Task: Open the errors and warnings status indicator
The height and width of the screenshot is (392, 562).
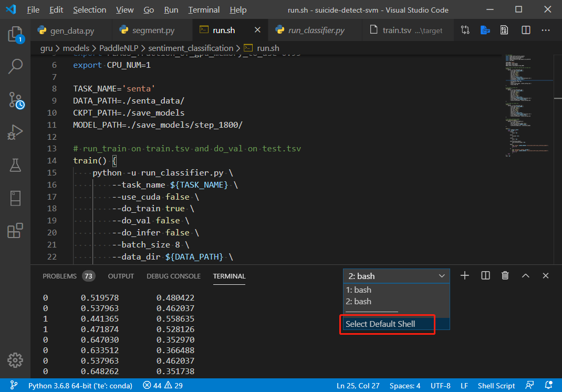Action: [163, 386]
